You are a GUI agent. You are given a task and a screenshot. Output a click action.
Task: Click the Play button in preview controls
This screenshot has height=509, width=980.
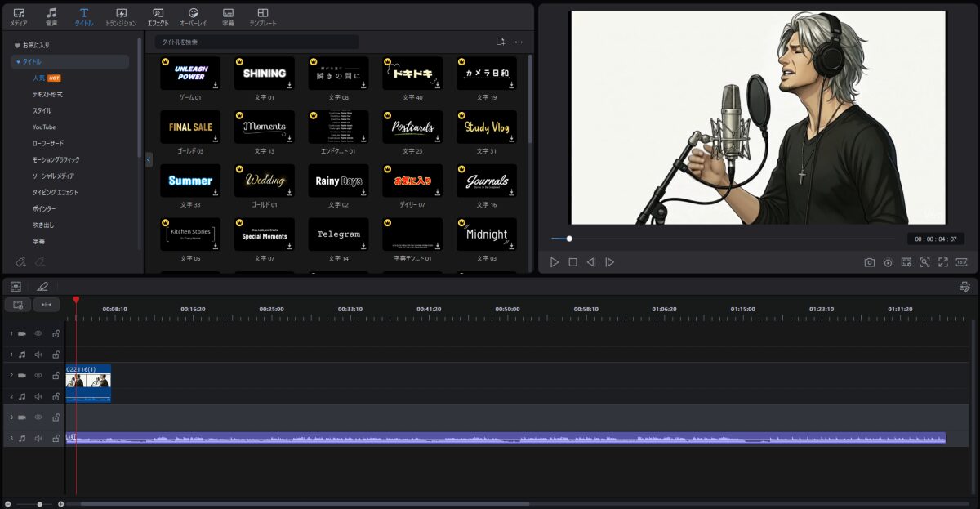tap(555, 262)
